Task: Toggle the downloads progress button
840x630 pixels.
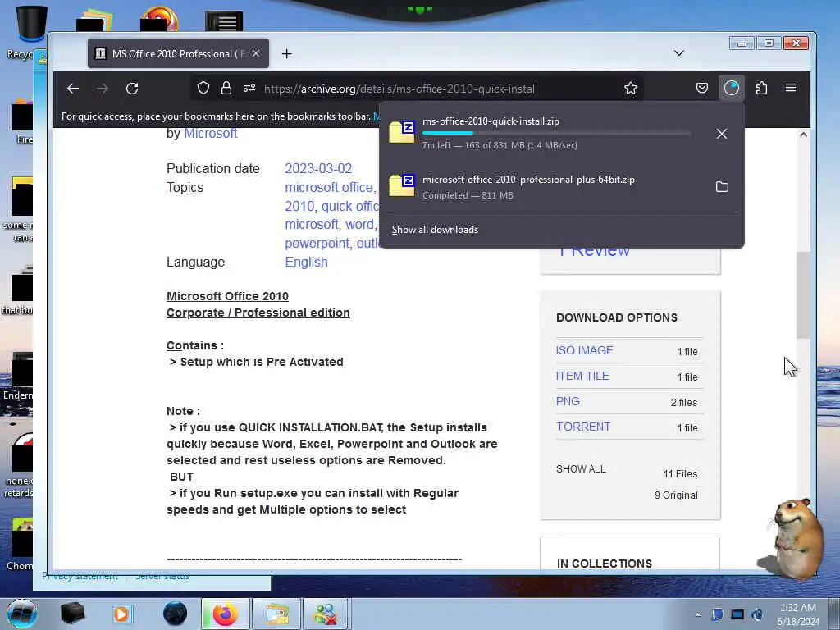Action: tap(732, 88)
